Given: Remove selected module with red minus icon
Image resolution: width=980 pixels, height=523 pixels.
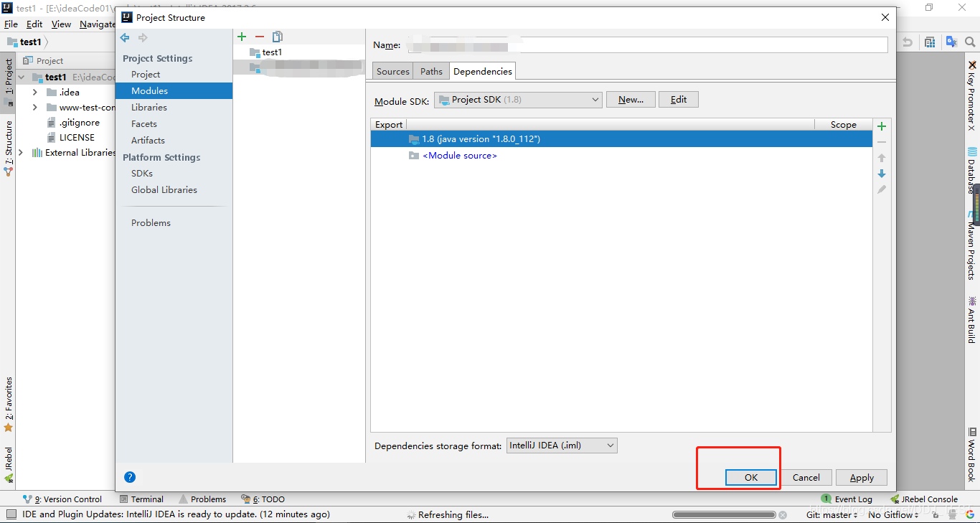Looking at the screenshot, I should pos(260,37).
